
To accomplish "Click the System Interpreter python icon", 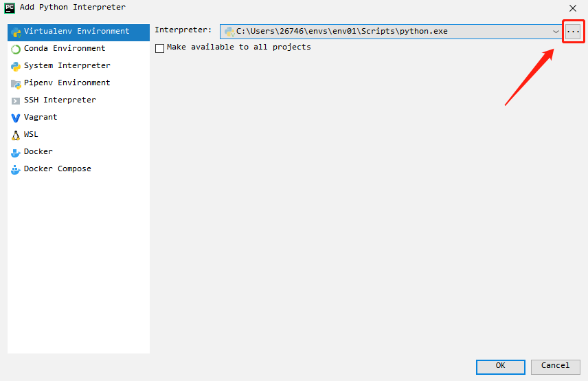I will [x=16, y=66].
